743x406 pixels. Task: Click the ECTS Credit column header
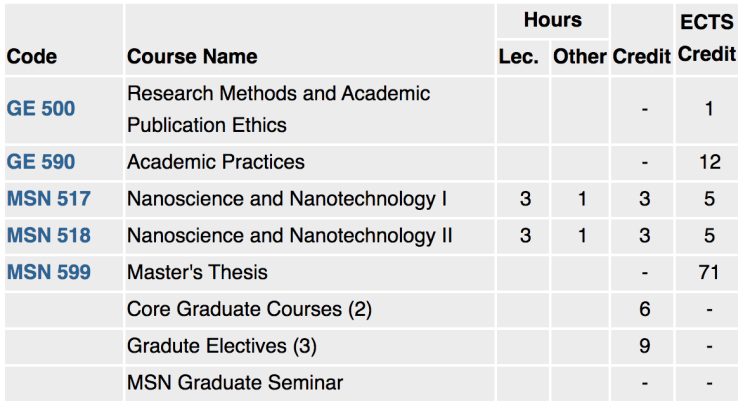707,38
